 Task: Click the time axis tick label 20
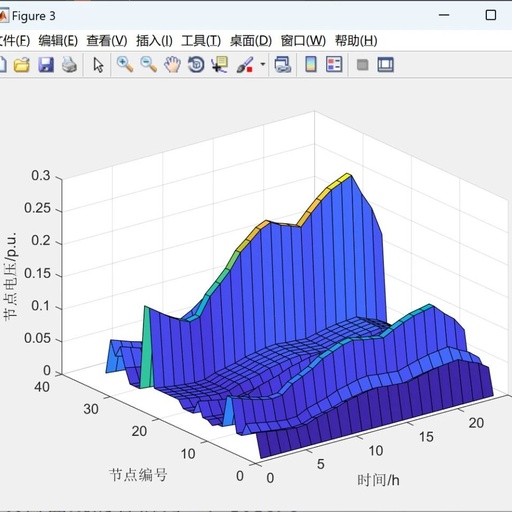[476, 423]
